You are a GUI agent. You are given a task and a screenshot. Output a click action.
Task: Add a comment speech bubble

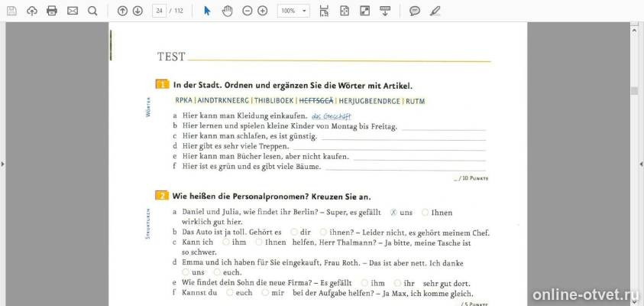click(415, 11)
